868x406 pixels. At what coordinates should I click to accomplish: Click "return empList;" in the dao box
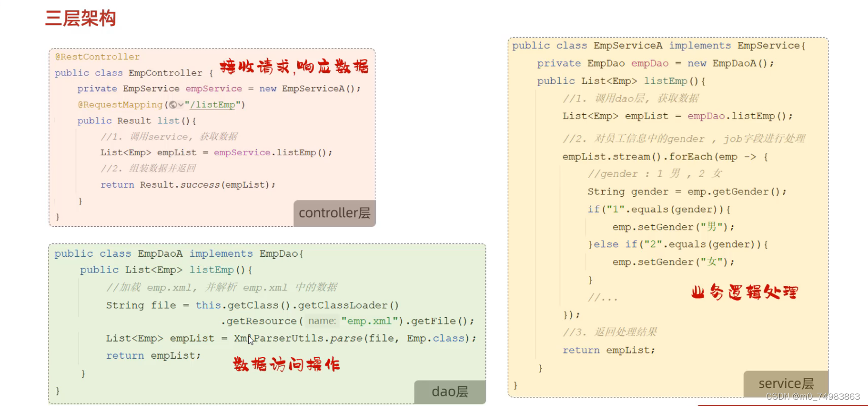click(x=153, y=356)
